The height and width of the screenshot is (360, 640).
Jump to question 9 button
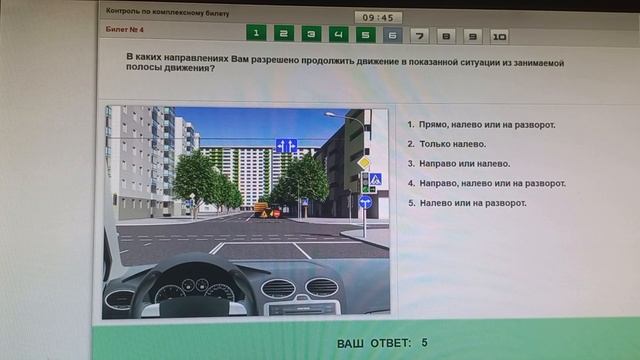click(x=473, y=37)
